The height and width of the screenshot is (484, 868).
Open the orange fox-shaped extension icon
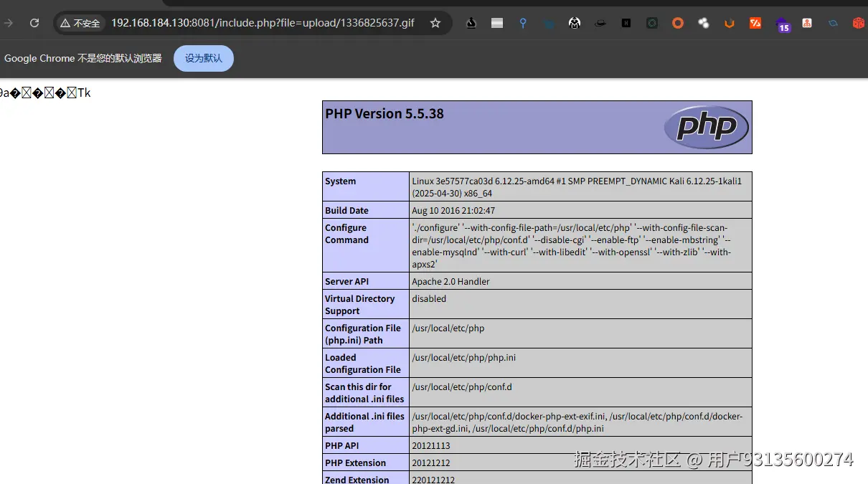(x=730, y=23)
